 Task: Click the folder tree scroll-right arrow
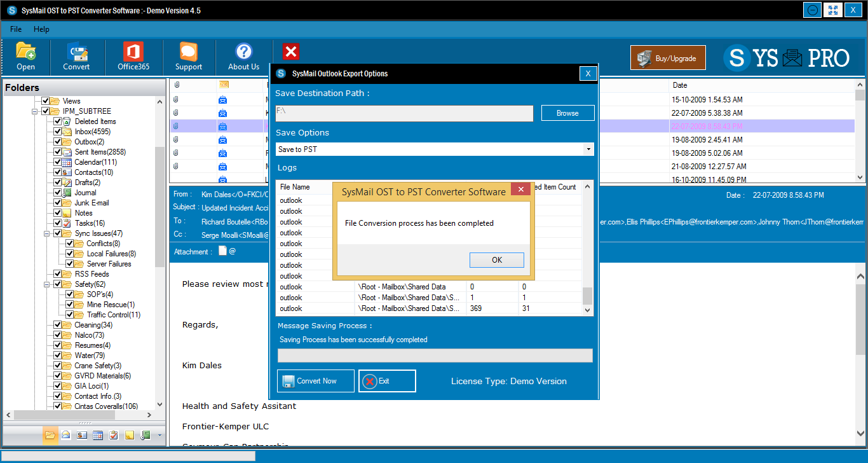[x=149, y=415]
